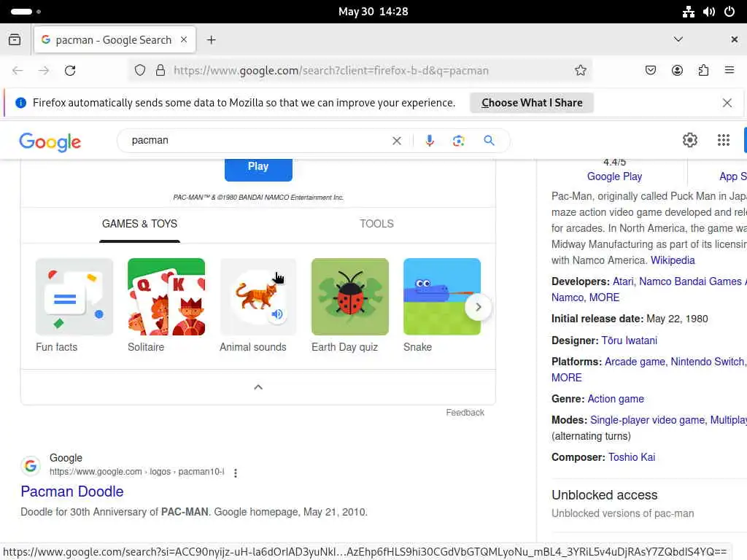The image size is (747, 560).
Task: Reload the current page
Action: [x=70, y=71]
